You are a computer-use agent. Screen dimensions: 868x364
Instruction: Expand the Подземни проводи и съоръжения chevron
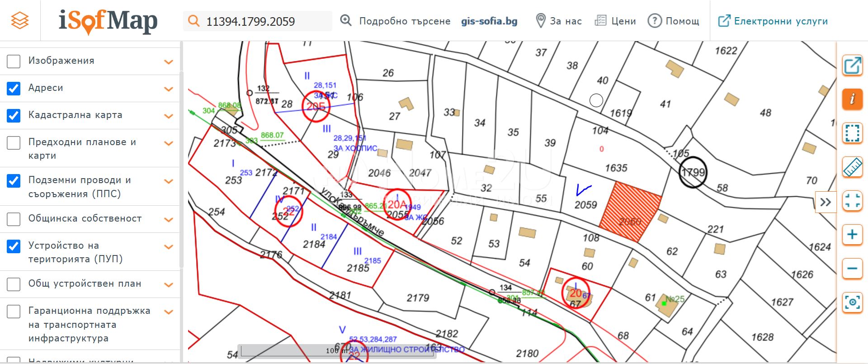coord(169,182)
